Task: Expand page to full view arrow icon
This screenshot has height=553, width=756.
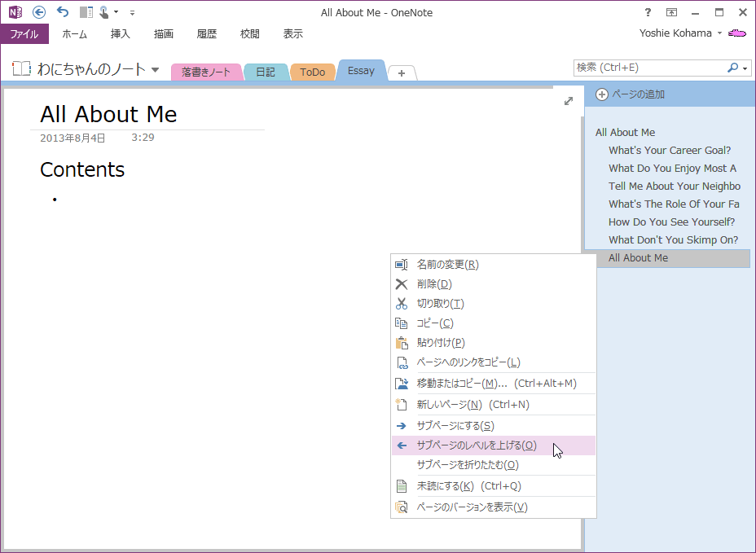Action: (x=569, y=101)
